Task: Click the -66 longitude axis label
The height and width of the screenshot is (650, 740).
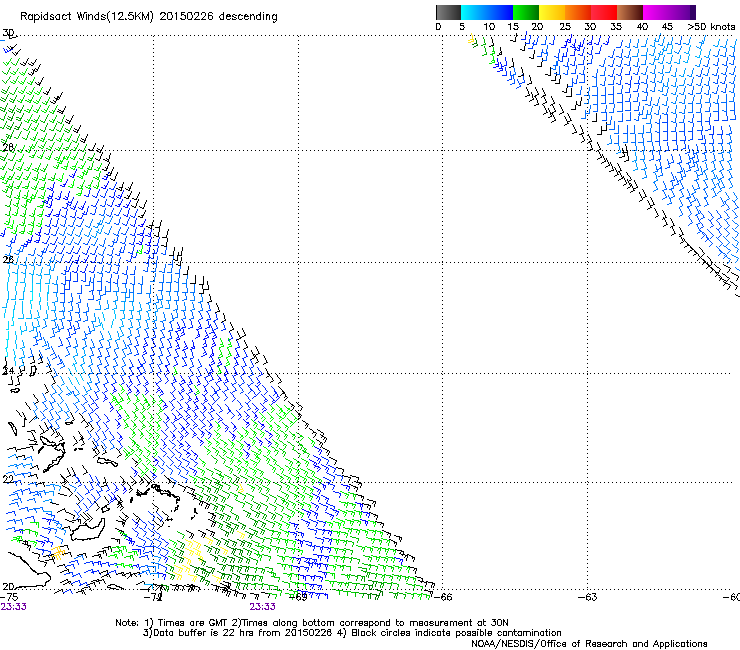Action: click(443, 597)
